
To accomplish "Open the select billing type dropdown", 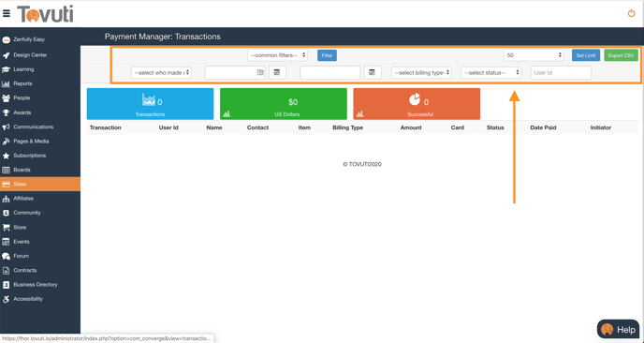I will (421, 72).
